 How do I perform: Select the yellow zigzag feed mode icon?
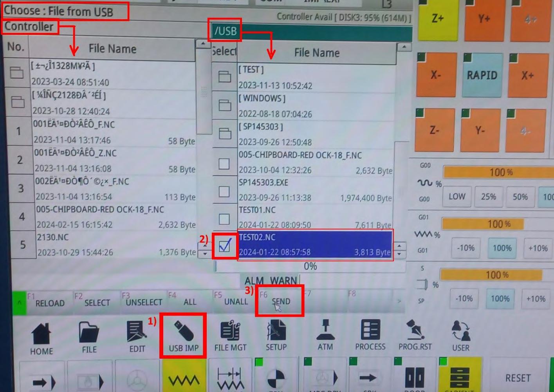[x=184, y=376]
